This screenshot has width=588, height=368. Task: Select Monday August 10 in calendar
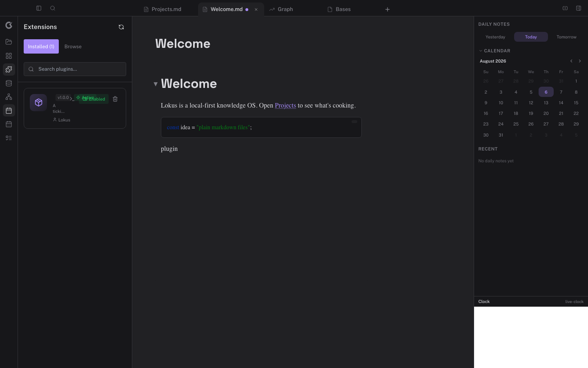tap(501, 103)
